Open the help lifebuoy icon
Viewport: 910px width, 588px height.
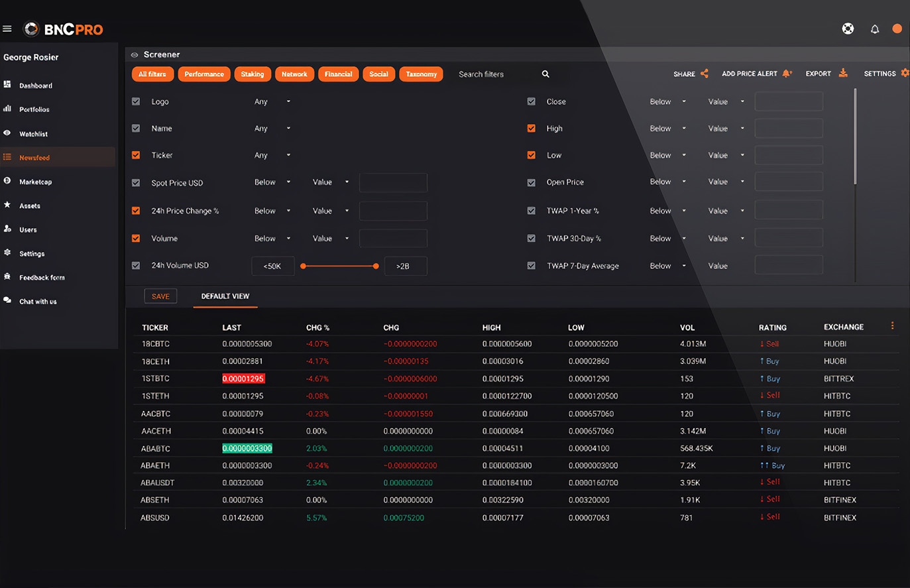[x=848, y=29]
